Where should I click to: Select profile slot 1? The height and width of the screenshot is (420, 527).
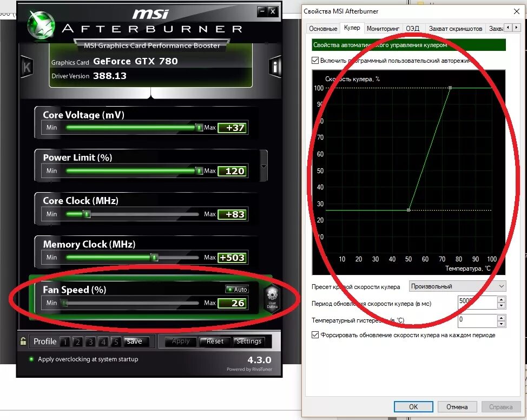click(x=65, y=342)
